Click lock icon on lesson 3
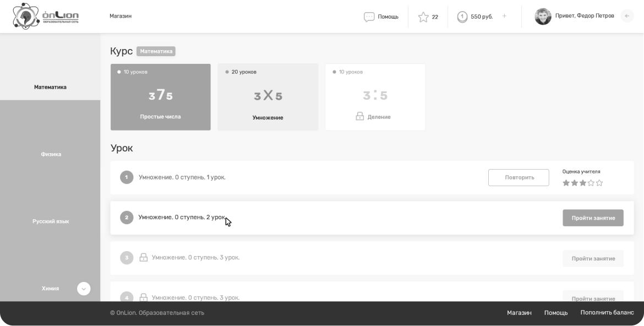The image size is (644, 326). [143, 258]
